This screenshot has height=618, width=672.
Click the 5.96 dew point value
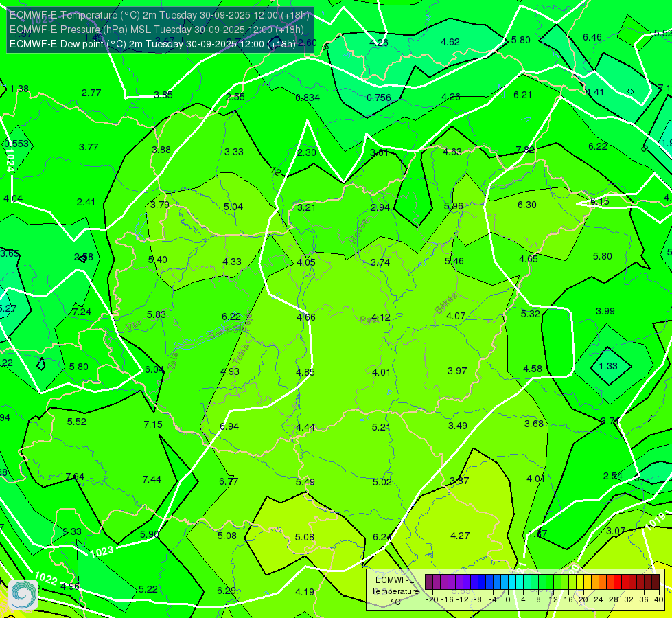coord(454,206)
